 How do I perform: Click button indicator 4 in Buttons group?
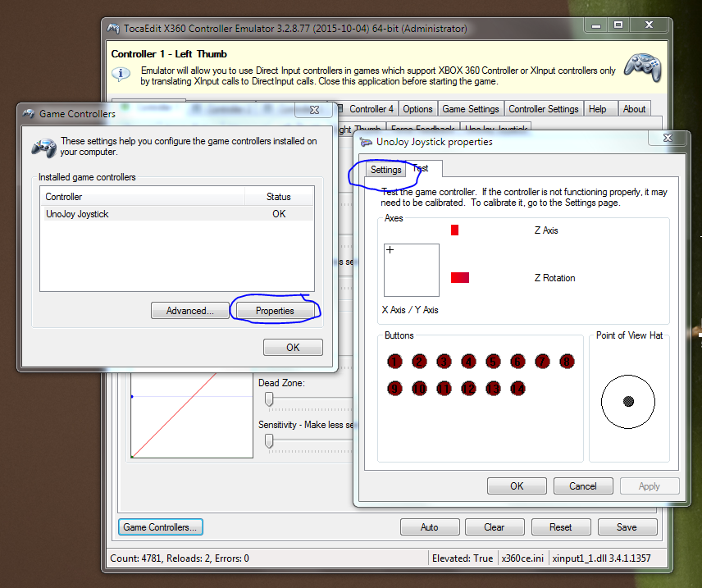(468, 362)
